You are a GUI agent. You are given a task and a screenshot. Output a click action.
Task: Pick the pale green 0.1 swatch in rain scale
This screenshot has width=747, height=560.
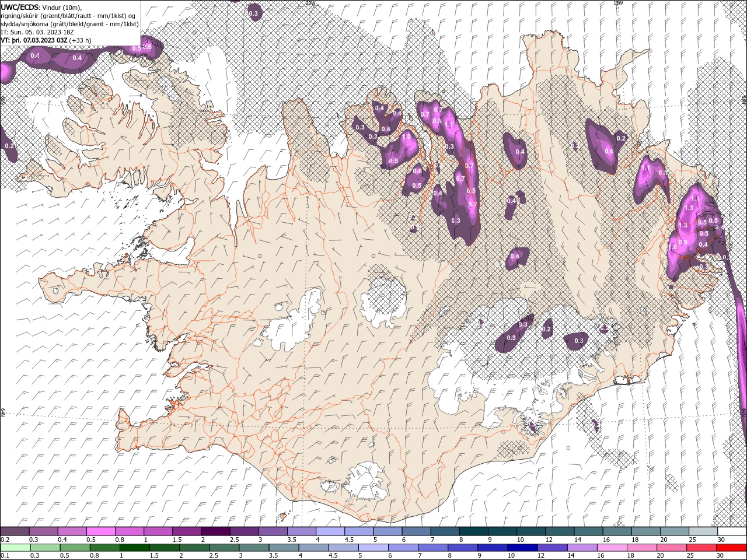pyautogui.click(x=15, y=548)
